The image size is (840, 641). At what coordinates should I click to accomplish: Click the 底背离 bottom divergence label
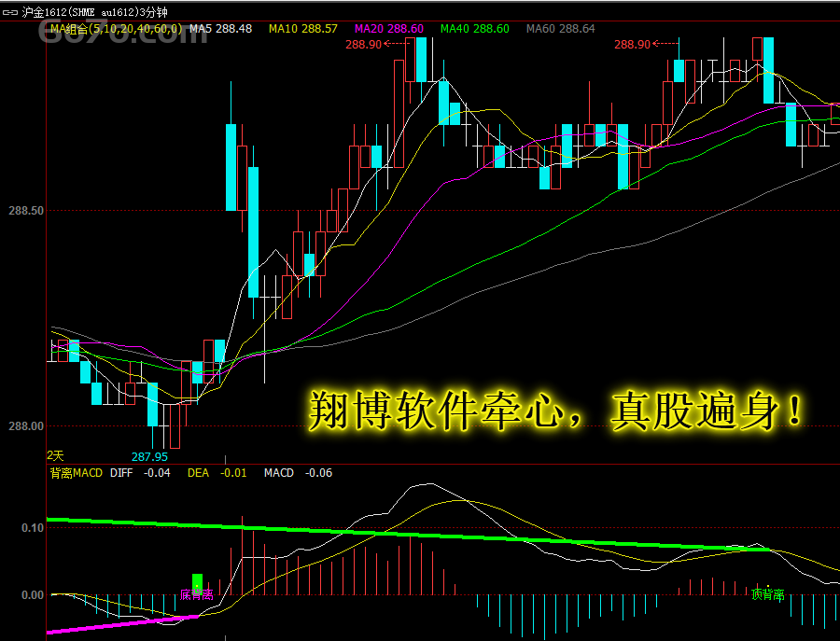point(197,595)
